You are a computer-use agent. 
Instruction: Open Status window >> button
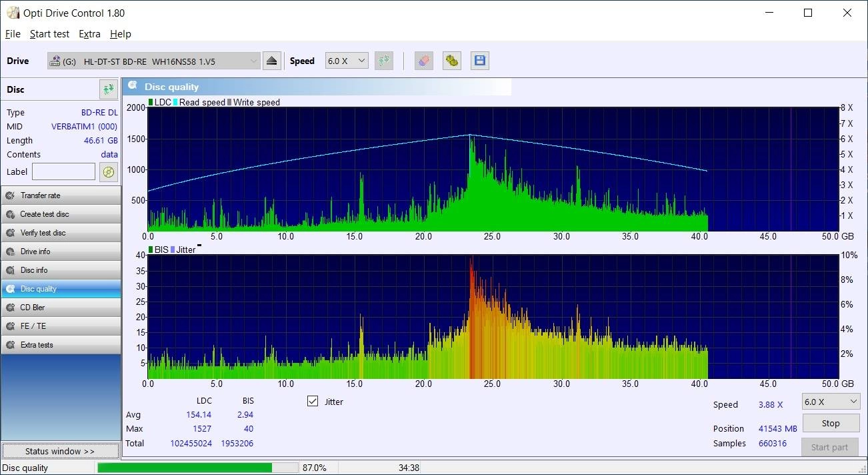(60, 451)
